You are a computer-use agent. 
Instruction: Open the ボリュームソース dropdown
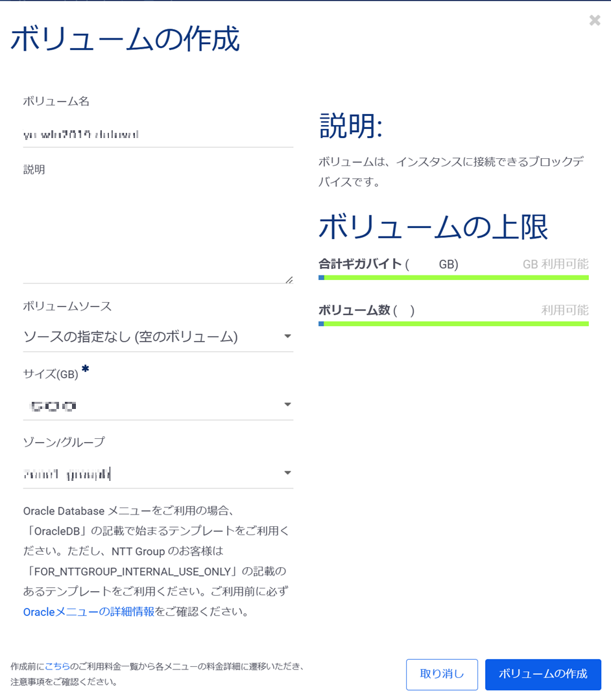pyautogui.click(x=158, y=336)
